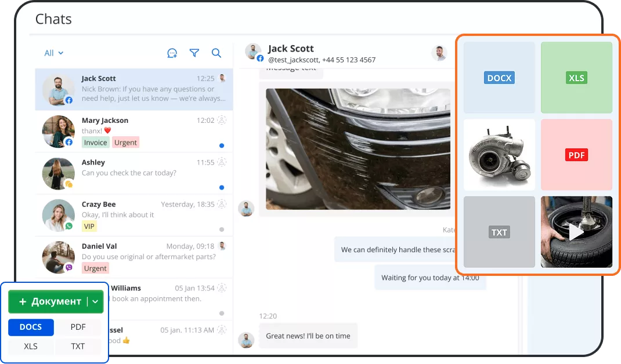Image resolution: width=621 pixels, height=364 pixels.
Task: Click 'Waiting for you today at 14:00' message
Action: [430, 278]
